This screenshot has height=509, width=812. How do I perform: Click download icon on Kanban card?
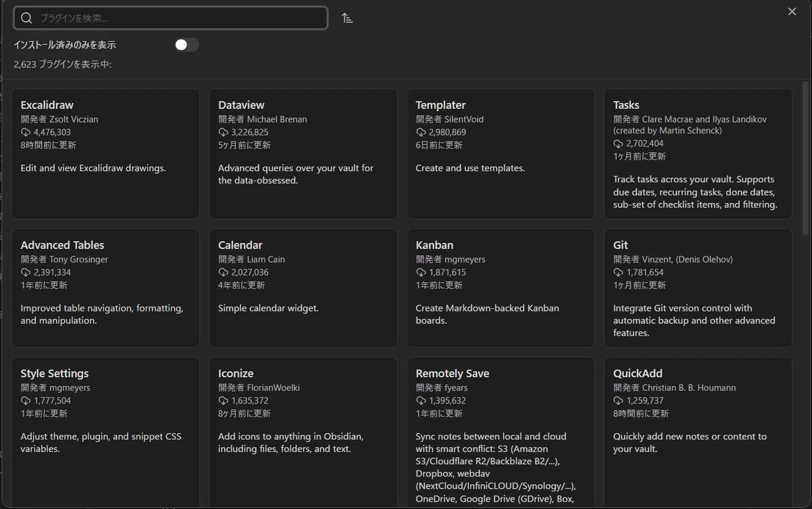click(x=421, y=273)
